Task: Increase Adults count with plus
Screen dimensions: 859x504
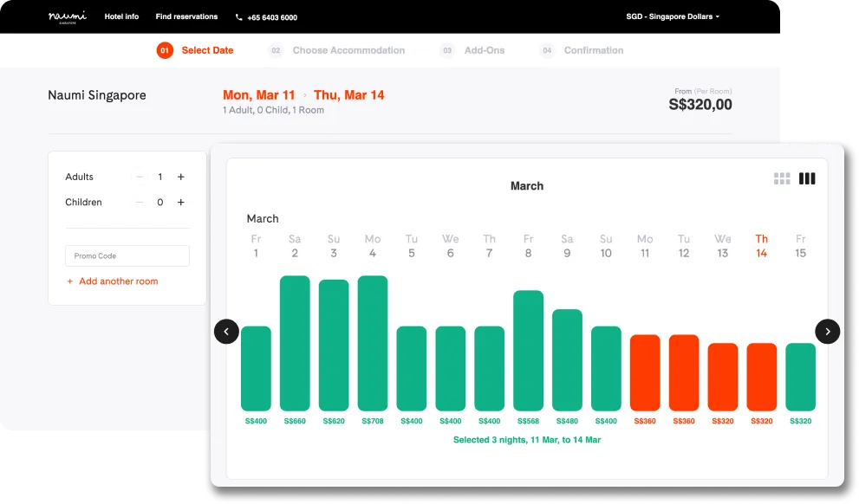Action: [x=181, y=177]
